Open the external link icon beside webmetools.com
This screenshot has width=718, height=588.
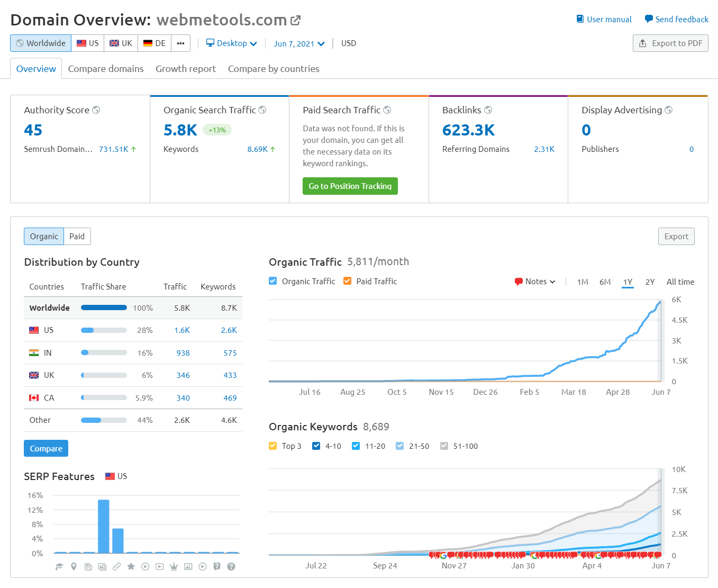pyautogui.click(x=296, y=20)
